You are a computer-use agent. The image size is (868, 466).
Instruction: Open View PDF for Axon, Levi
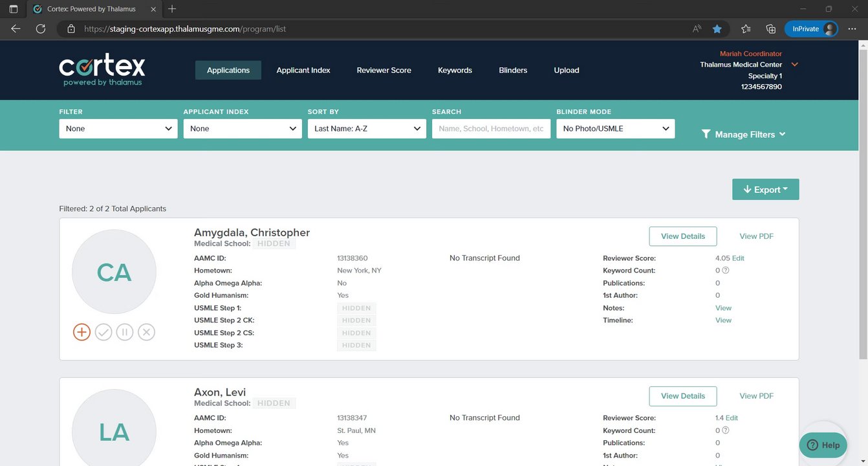tap(757, 396)
